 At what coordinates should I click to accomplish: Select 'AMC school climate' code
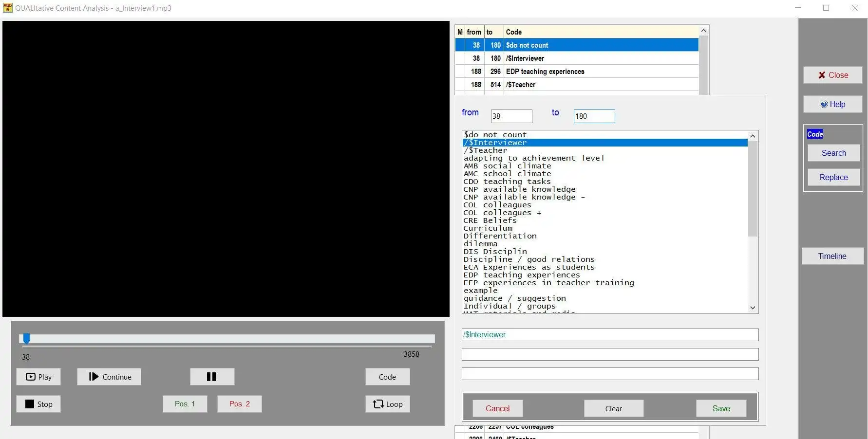pyautogui.click(x=605, y=174)
